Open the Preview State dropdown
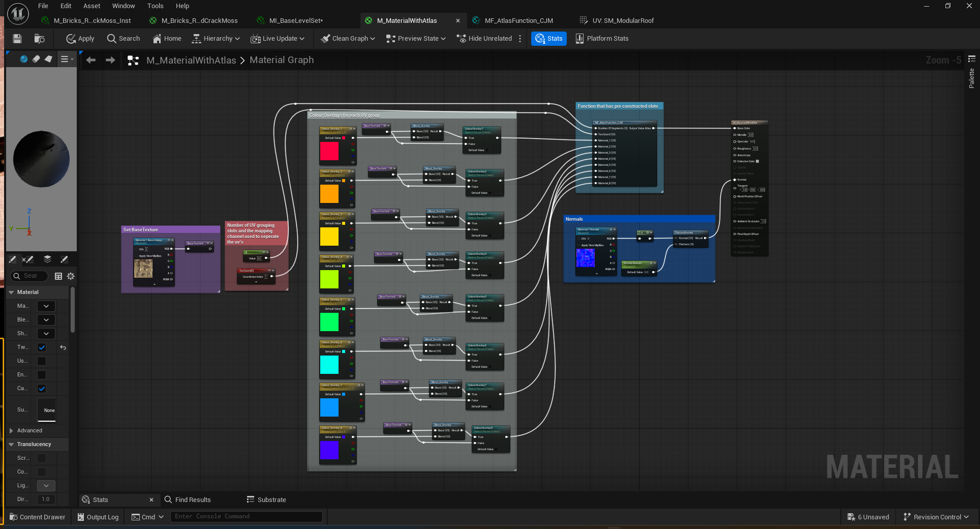The height and width of the screenshot is (529, 980). click(x=416, y=39)
